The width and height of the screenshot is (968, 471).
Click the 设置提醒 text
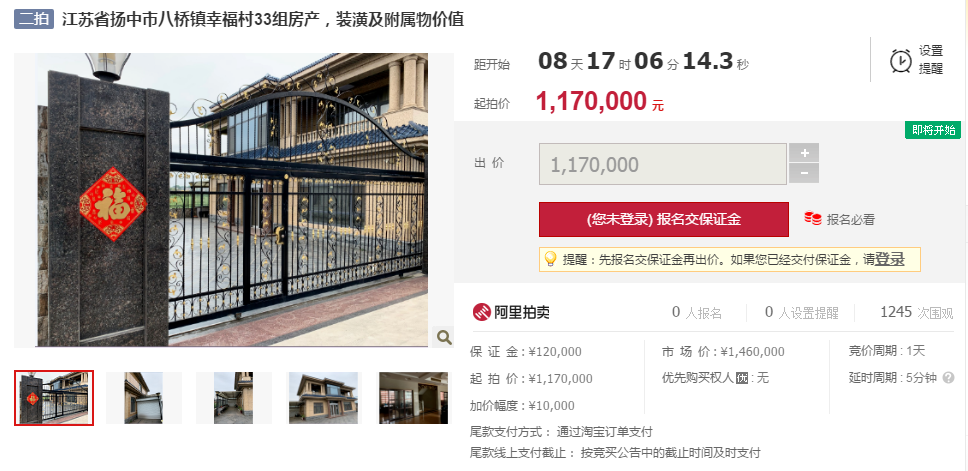[931, 60]
